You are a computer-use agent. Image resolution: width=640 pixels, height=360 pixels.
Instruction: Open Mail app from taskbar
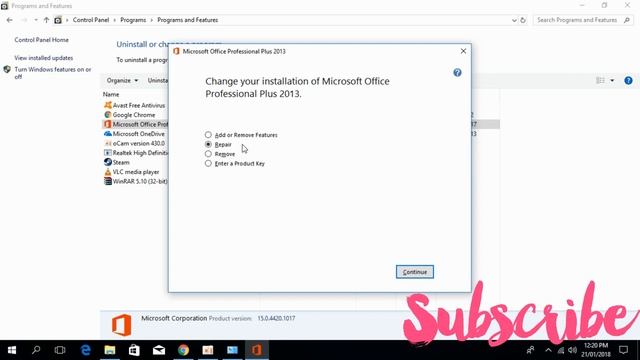[159, 350]
